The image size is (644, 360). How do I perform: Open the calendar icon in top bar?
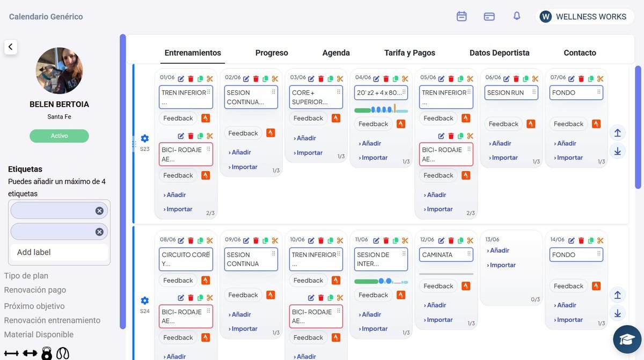[462, 16]
